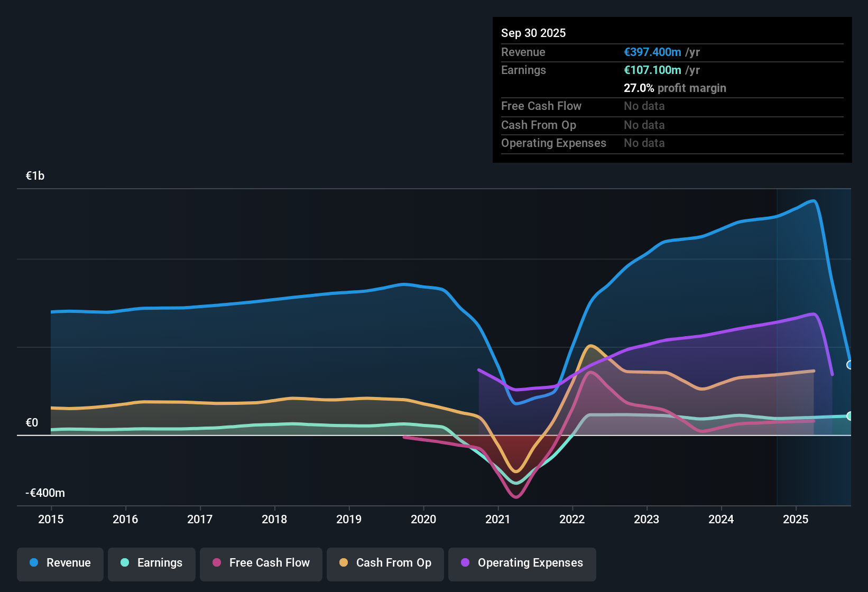Select the 2025 label on the x-axis

(796, 520)
